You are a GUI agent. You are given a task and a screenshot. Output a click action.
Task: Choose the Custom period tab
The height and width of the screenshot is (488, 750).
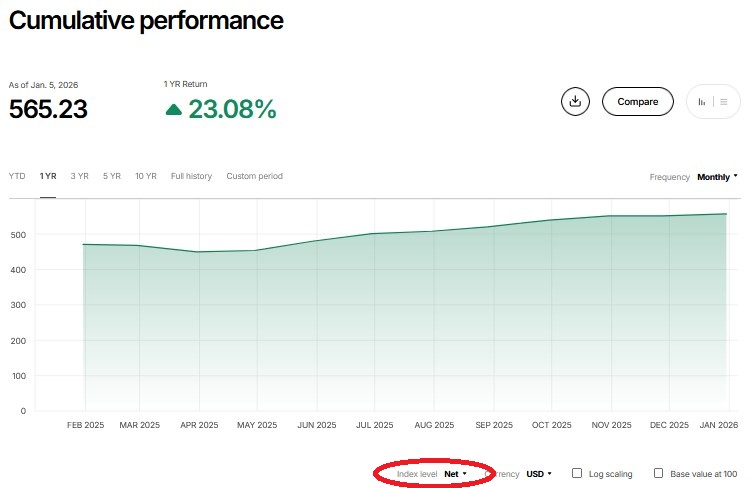(254, 176)
